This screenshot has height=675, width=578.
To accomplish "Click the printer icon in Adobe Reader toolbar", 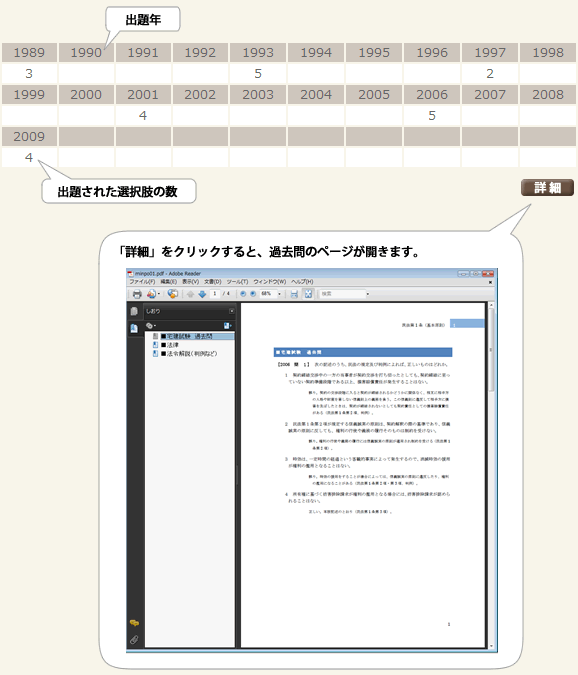I will [137, 294].
